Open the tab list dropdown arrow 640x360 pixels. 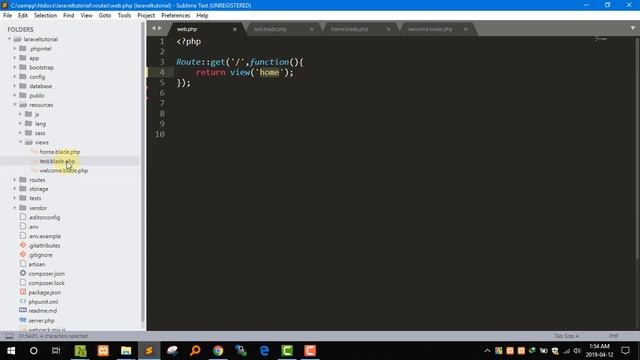click(633, 28)
